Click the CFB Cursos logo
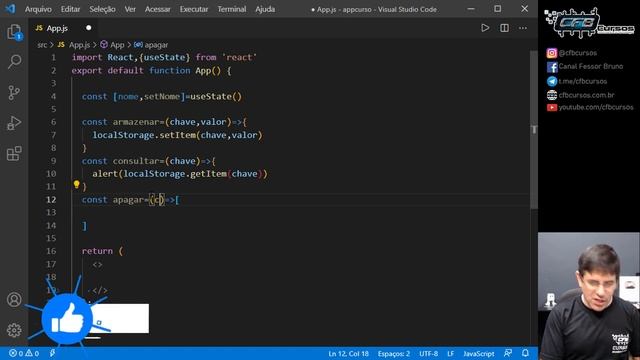 coord(589,23)
